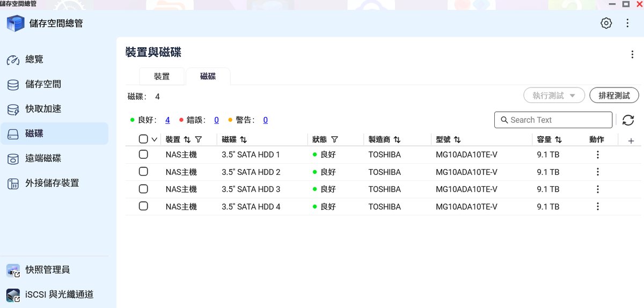Select 遠端磁碟 remote disk in sidebar

(43, 158)
